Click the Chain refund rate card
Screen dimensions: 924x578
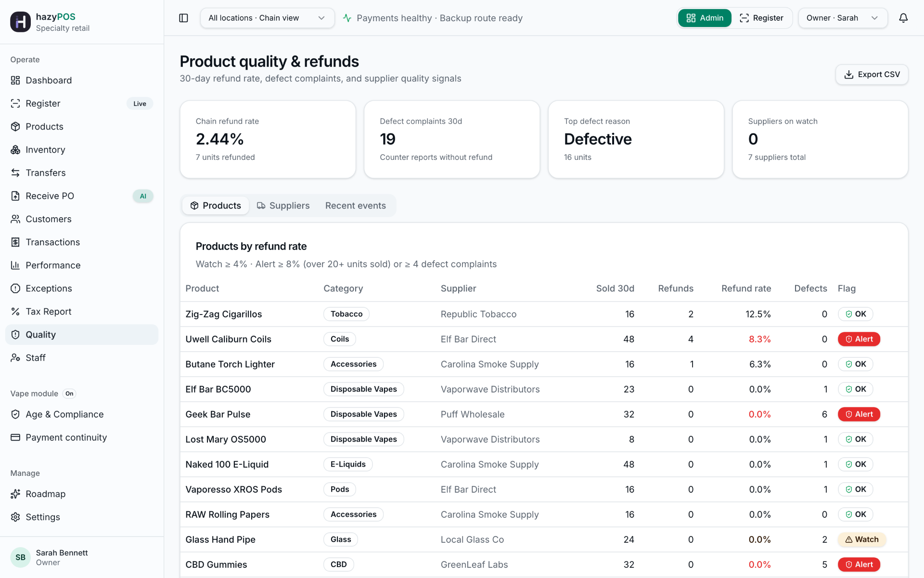[x=268, y=139]
